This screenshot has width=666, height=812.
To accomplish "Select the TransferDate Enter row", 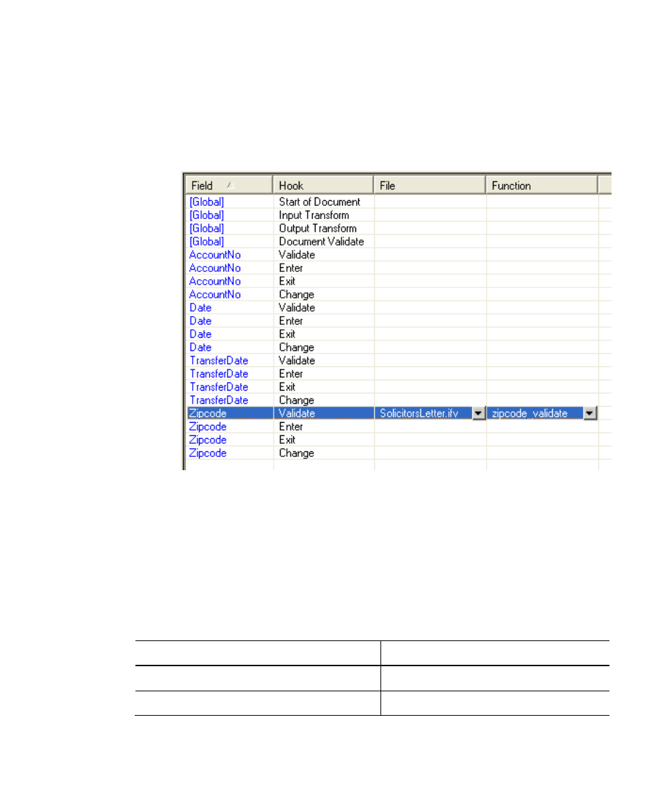I will (398, 373).
